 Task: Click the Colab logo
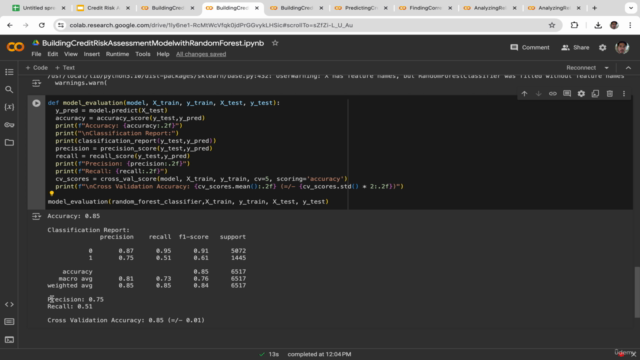(x=16, y=47)
